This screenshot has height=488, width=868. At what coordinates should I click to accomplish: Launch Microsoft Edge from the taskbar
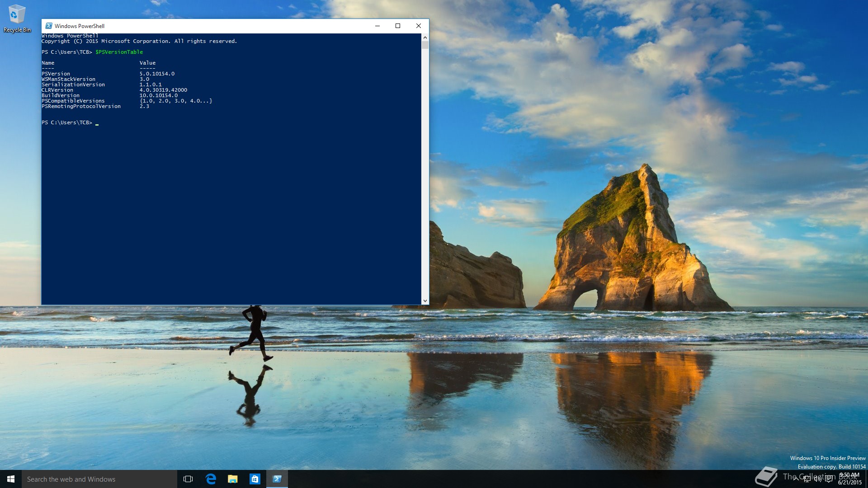(x=211, y=479)
